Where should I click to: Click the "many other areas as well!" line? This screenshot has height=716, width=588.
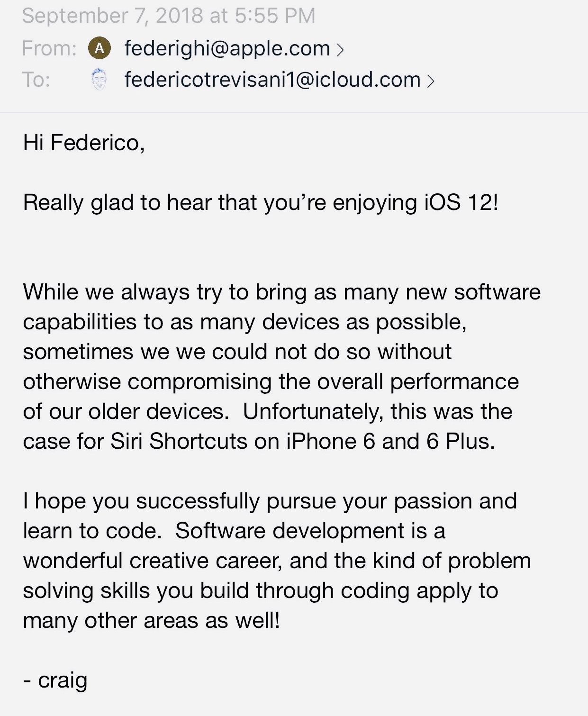coord(151,621)
